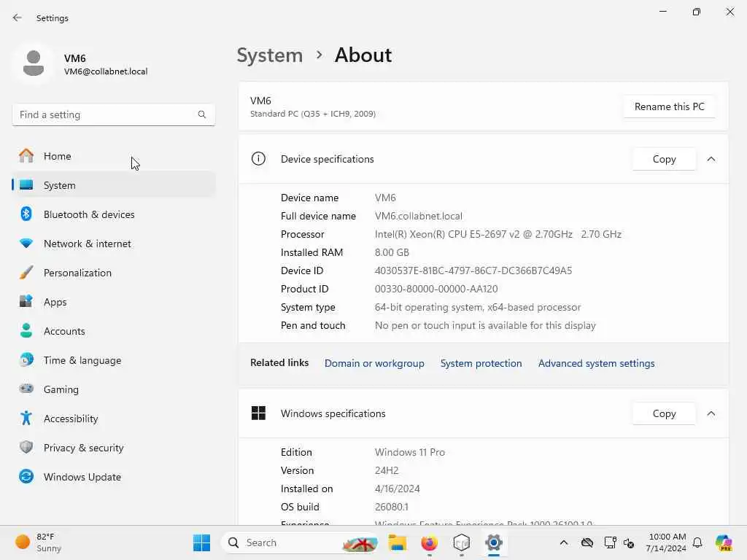Click the Installed RAM value 8.00 GB
This screenshot has width=747, height=560.
(x=392, y=252)
